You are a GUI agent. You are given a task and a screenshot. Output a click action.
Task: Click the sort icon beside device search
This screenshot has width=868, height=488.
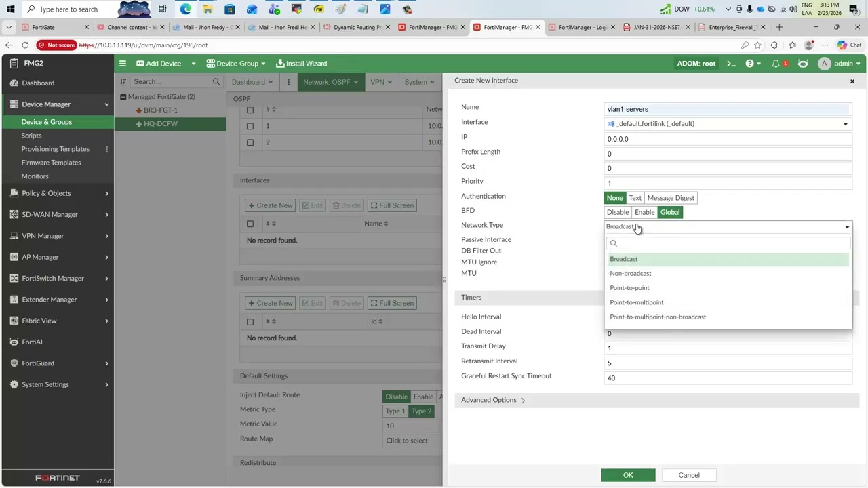[x=123, y=82]
